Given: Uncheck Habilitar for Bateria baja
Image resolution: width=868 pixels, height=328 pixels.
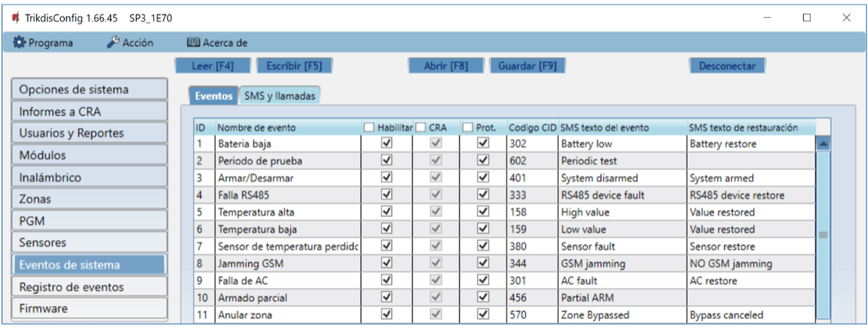Looking at the screenshot, I should pyautogui.click(x=386, y=143).
